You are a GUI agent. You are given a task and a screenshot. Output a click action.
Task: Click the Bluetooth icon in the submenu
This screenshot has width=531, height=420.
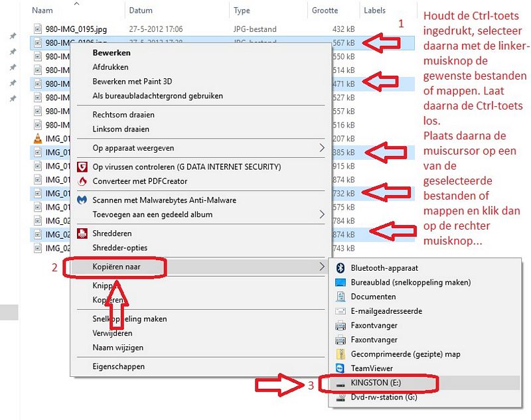[341, 268]
